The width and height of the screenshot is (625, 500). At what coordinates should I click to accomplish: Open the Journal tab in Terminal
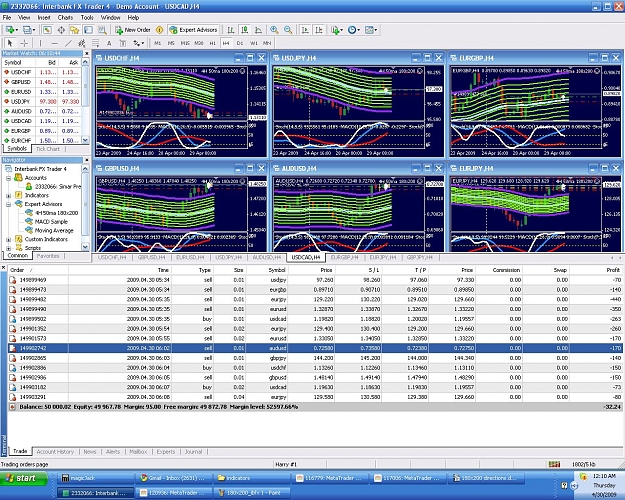tap(193, 452)
